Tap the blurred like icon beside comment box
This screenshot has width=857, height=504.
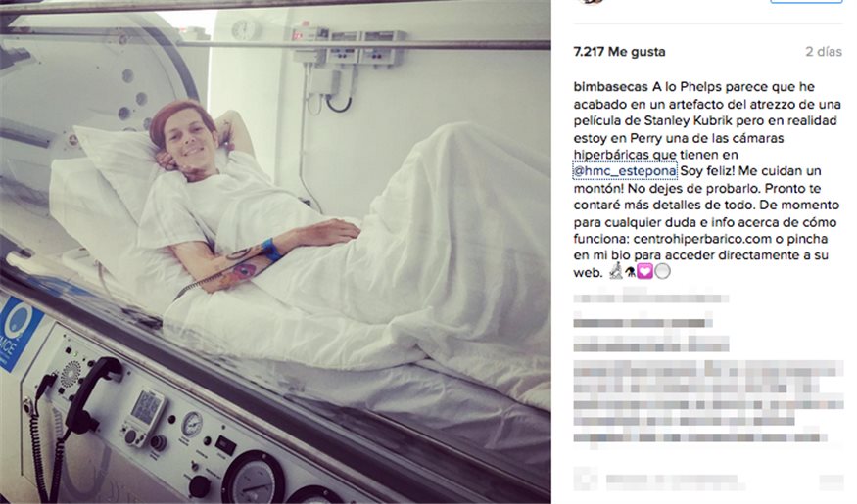[x=586, y=481]
